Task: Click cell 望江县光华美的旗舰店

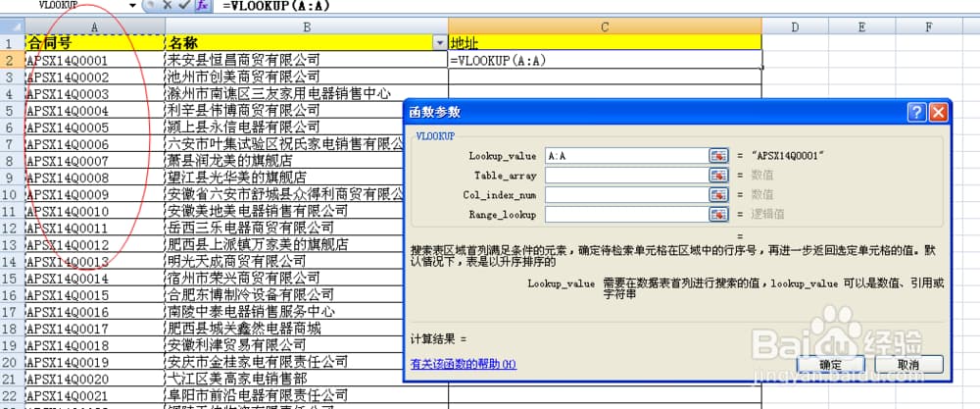Action: click(285, 178)
